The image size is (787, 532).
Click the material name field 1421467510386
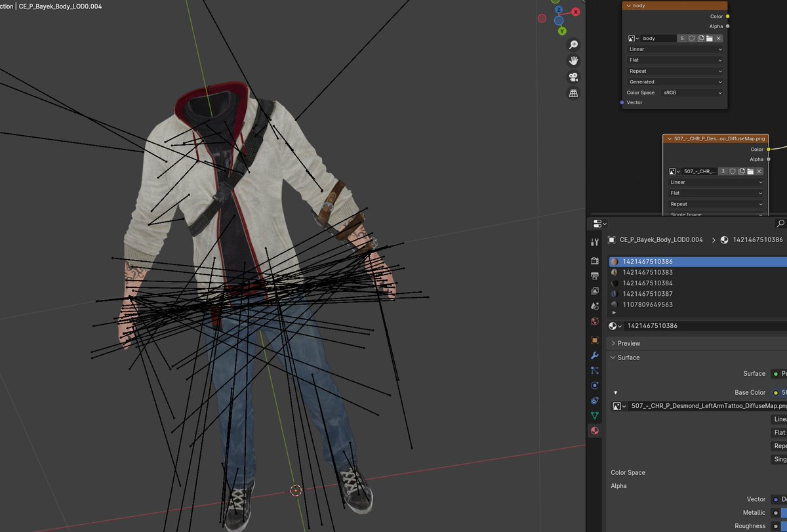pyautogui.click(x=705, y=325)
